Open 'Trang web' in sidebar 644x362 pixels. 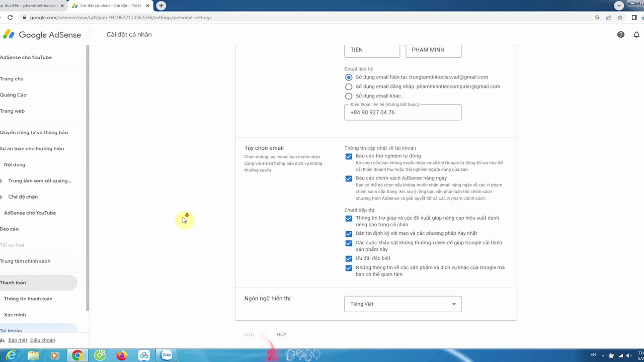point(12,111)
